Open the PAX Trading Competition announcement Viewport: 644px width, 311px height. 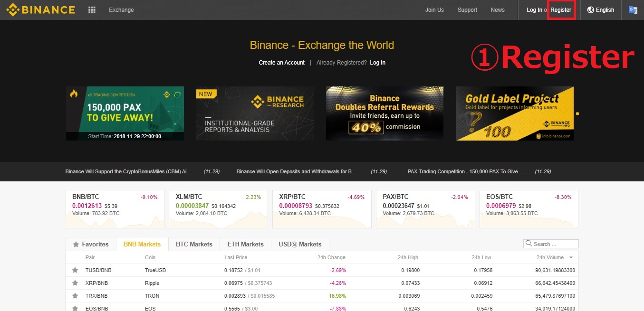point(466,171)
